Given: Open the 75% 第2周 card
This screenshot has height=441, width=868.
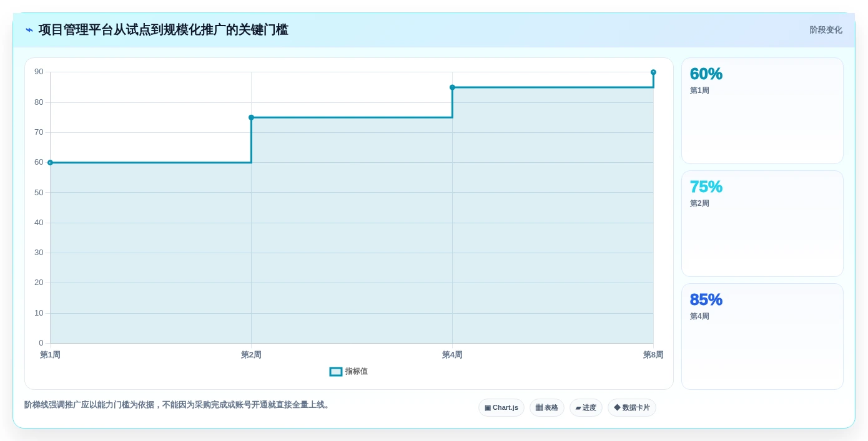Looking at the screenshot, I should 762,224.
